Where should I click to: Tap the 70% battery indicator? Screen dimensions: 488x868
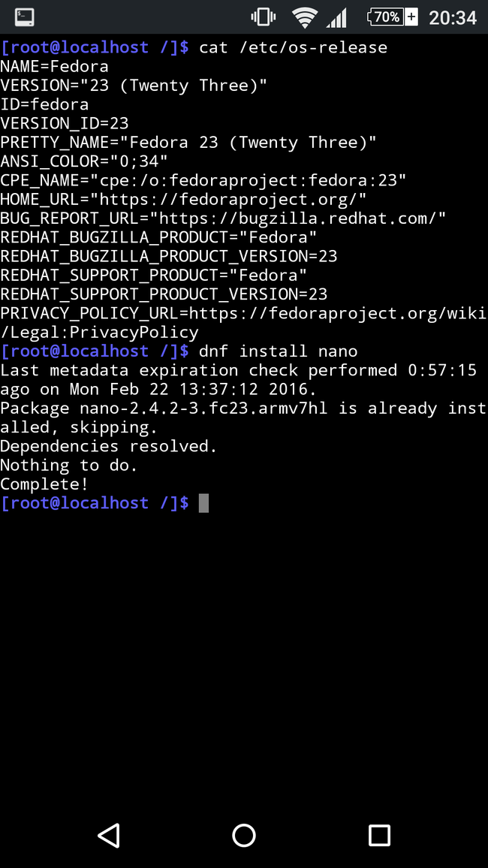[392, 17]
